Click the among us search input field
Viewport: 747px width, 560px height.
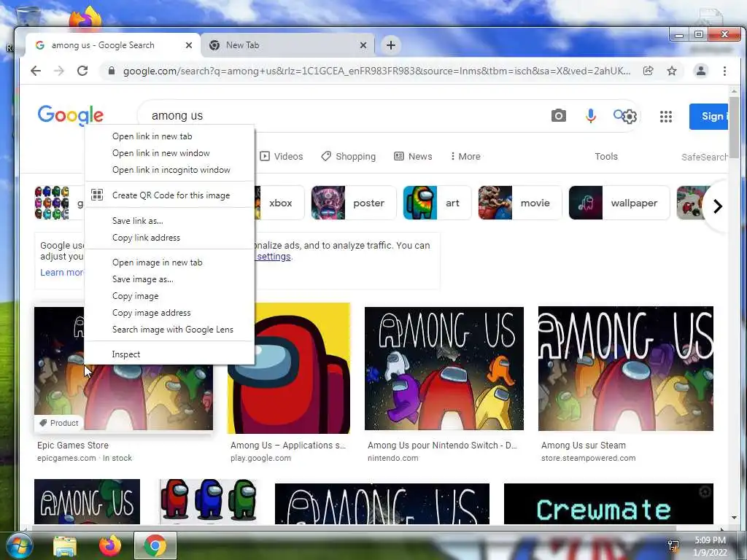[x=343, y=116]
